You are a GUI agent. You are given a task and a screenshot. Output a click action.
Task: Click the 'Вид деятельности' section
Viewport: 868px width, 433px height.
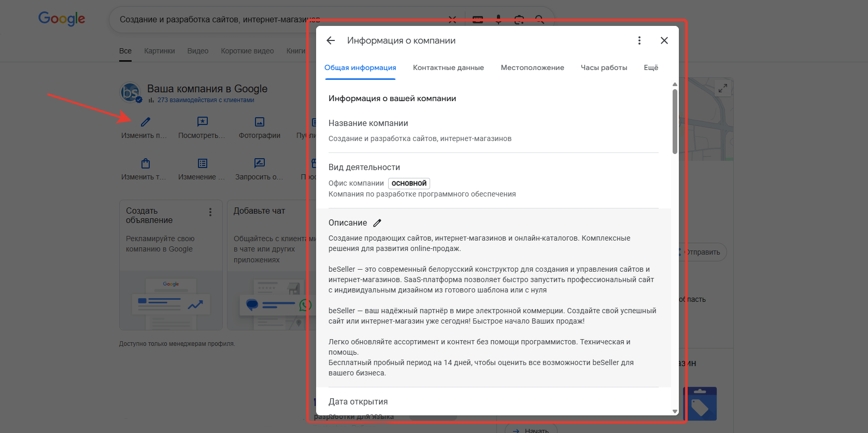[493, 180]
